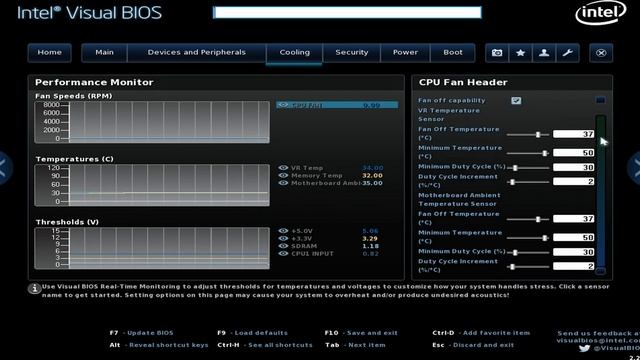This screenshot has width=640, height=360.
Task: Click F10 Save and exit shortcut
Action: point(361,333)
